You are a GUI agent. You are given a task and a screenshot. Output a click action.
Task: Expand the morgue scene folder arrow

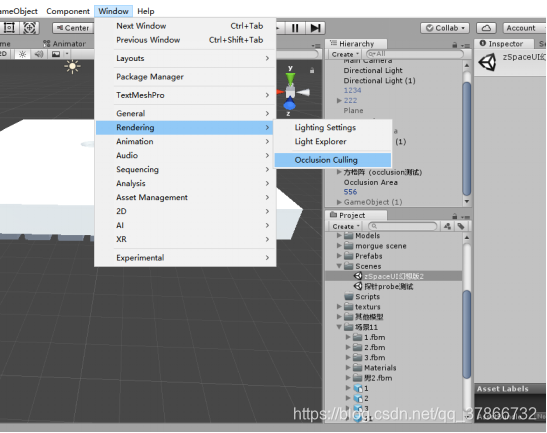[x=339, y=246]
